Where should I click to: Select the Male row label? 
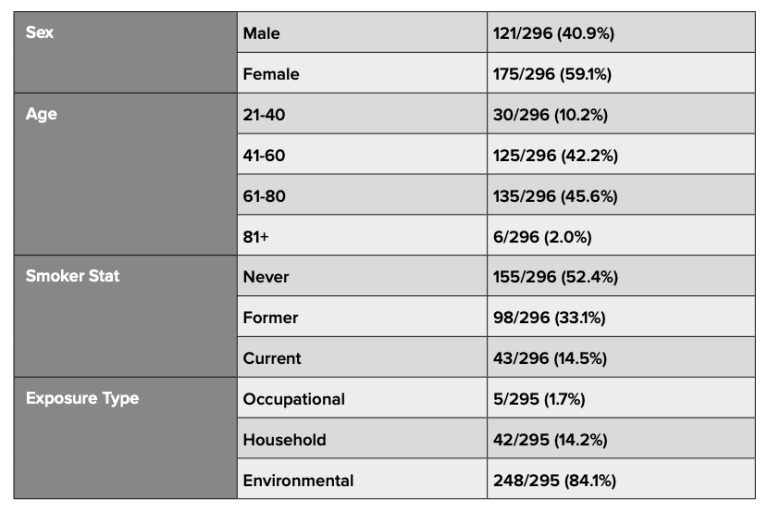tap(362, 32)
